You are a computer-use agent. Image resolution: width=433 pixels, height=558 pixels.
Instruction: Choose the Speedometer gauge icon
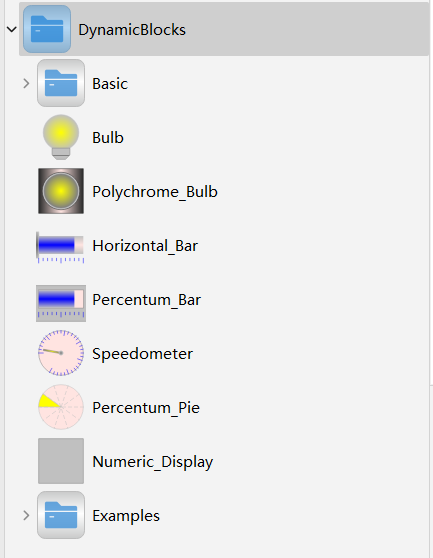(x=61, y=353)
